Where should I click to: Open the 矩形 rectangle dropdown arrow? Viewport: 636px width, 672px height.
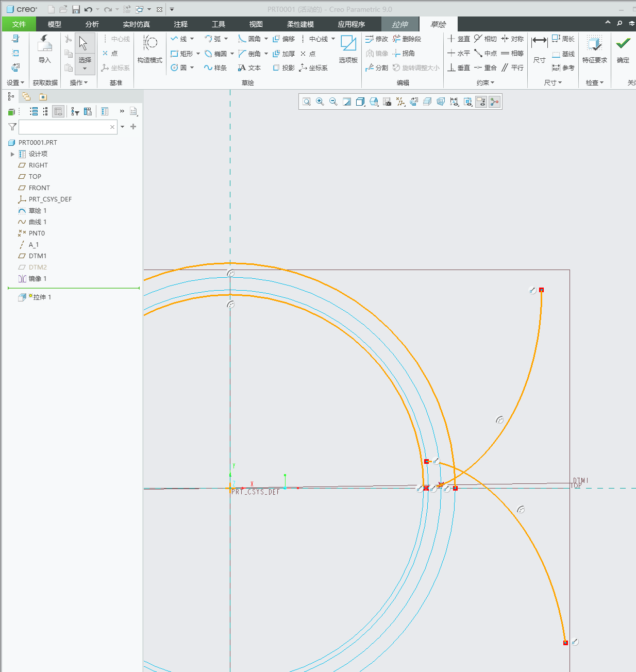198,54
